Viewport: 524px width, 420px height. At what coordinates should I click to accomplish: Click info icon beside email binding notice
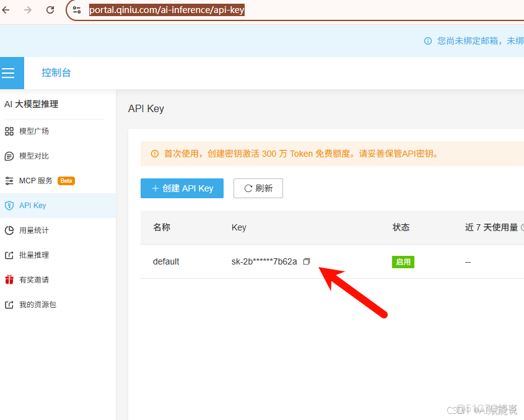pyautogui.click(x=428, y=41)
